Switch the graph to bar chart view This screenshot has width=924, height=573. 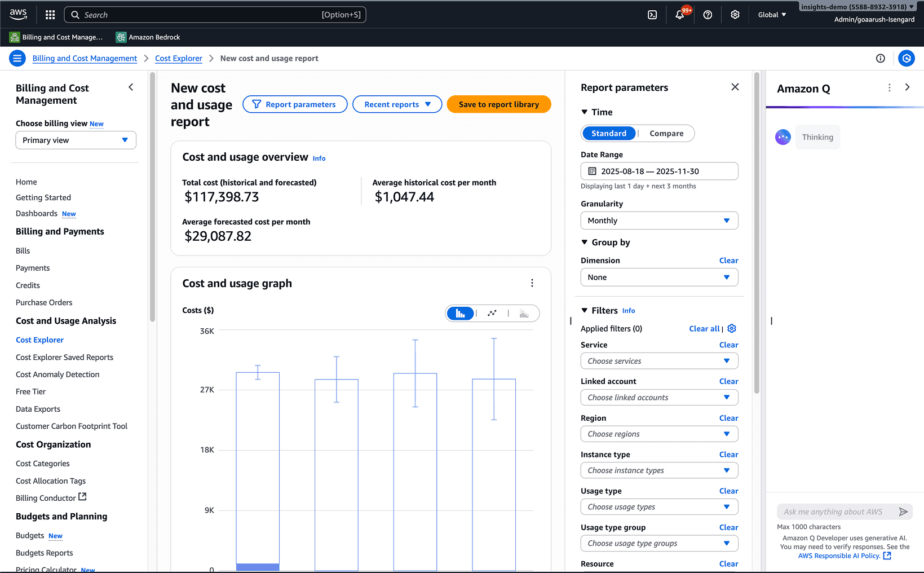point(461,314)
